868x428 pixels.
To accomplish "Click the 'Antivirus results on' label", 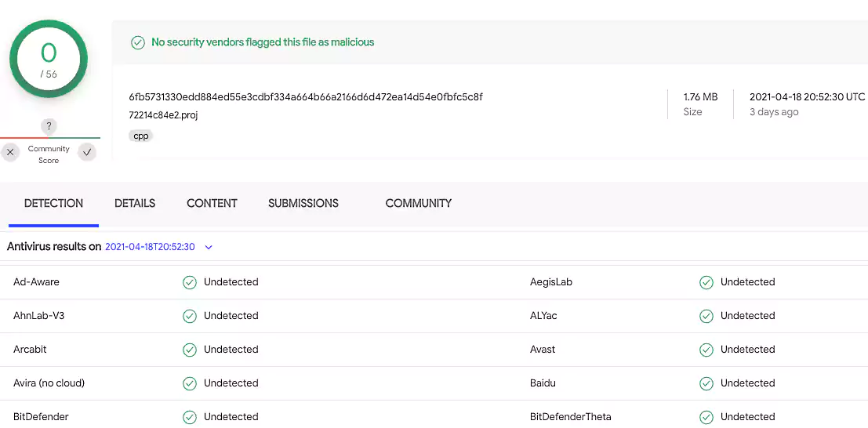I will click(54, 247).
